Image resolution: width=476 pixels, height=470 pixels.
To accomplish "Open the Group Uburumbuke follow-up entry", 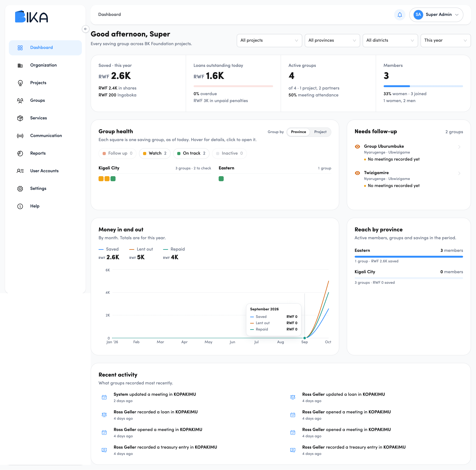I will click(x=408, y=153).
